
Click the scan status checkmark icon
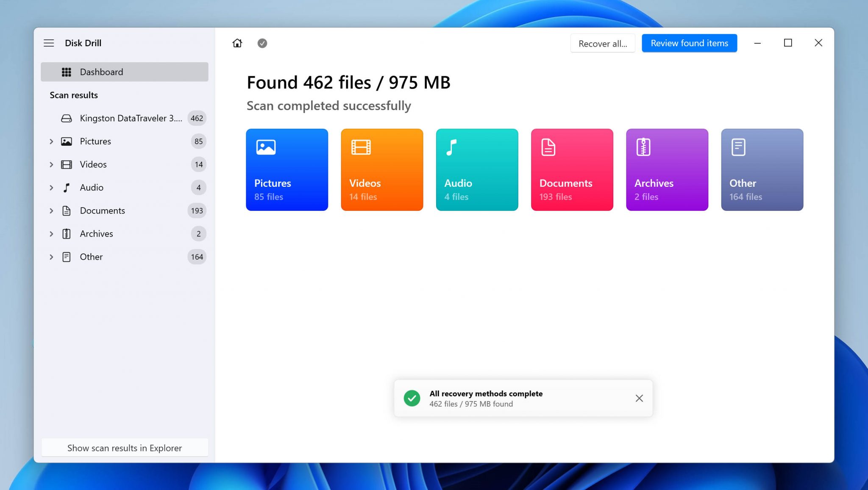pos(262,43)
